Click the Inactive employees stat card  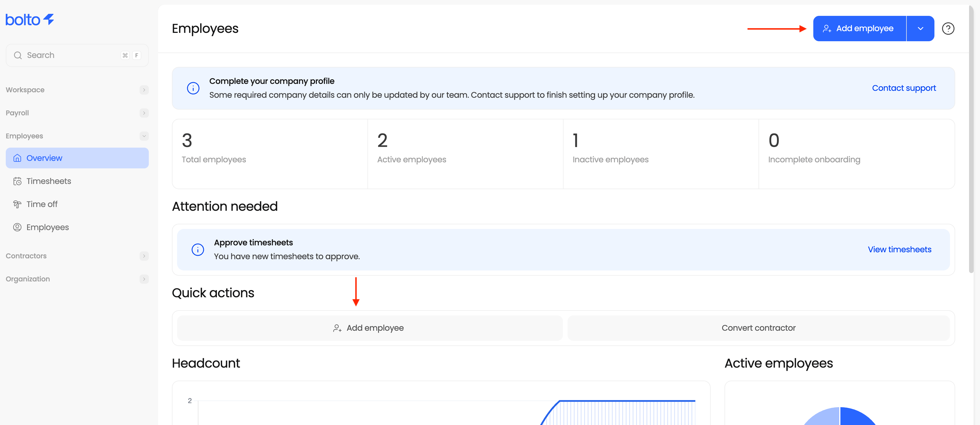click(661, 154)
